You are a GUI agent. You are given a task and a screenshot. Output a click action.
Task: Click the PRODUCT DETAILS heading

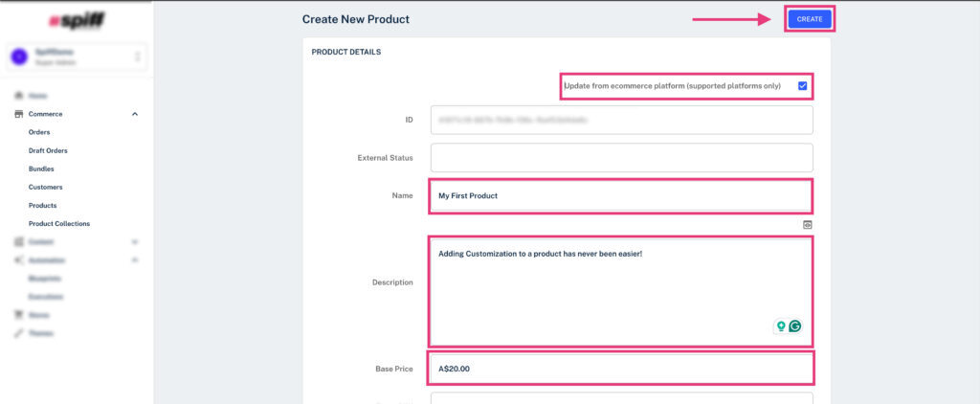click(346, 52)
